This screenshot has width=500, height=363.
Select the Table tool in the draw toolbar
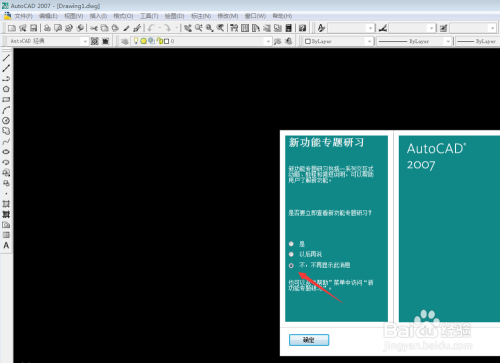click(x=6, y=235)
